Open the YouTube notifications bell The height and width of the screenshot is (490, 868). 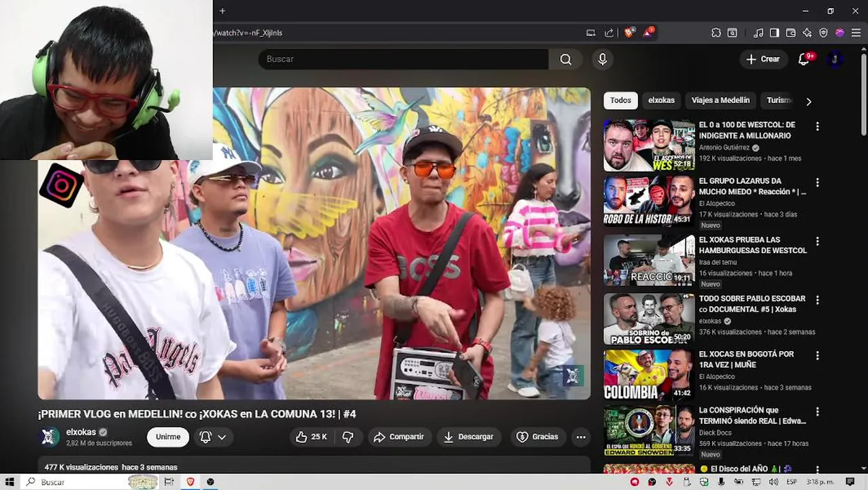pyautogui.click(x=804, y=59)
